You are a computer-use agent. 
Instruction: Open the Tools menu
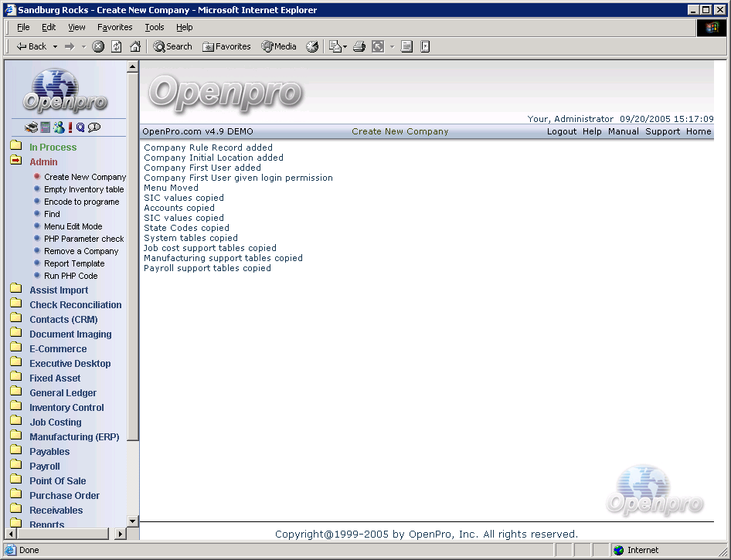click(x=155, y=27)
